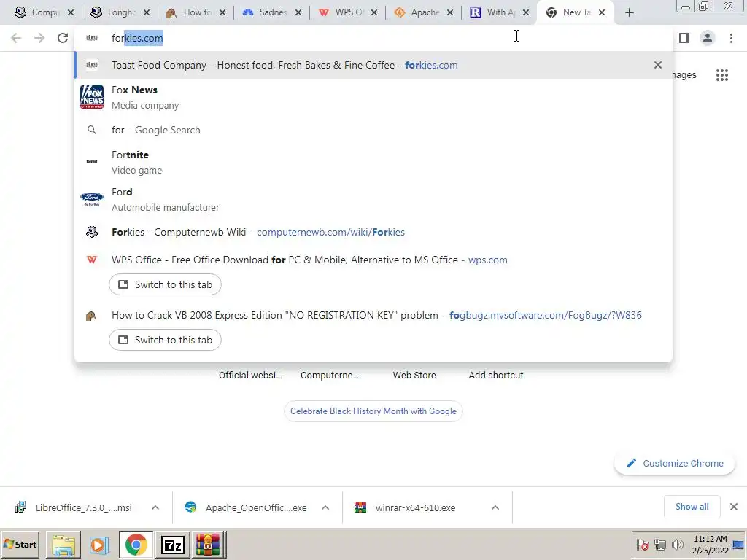Close the Sadness tab
This screenshot has height=560, width=747.
point(298,12)
